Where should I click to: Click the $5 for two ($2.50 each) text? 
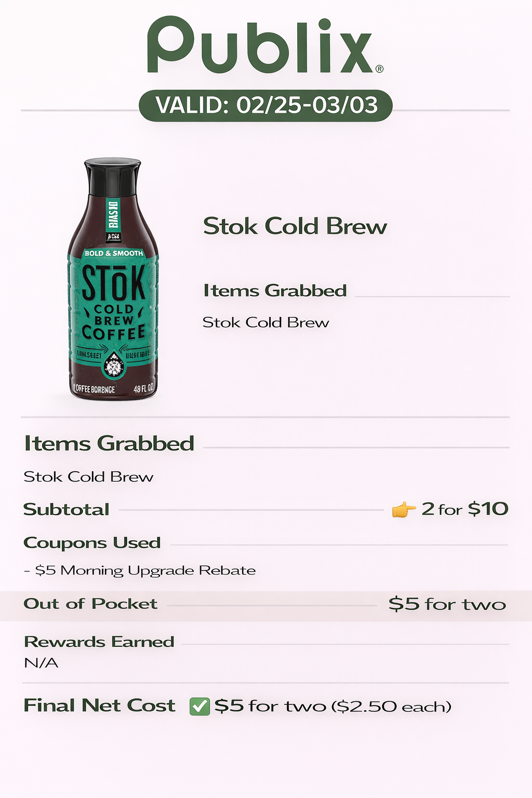click(332, 706)
